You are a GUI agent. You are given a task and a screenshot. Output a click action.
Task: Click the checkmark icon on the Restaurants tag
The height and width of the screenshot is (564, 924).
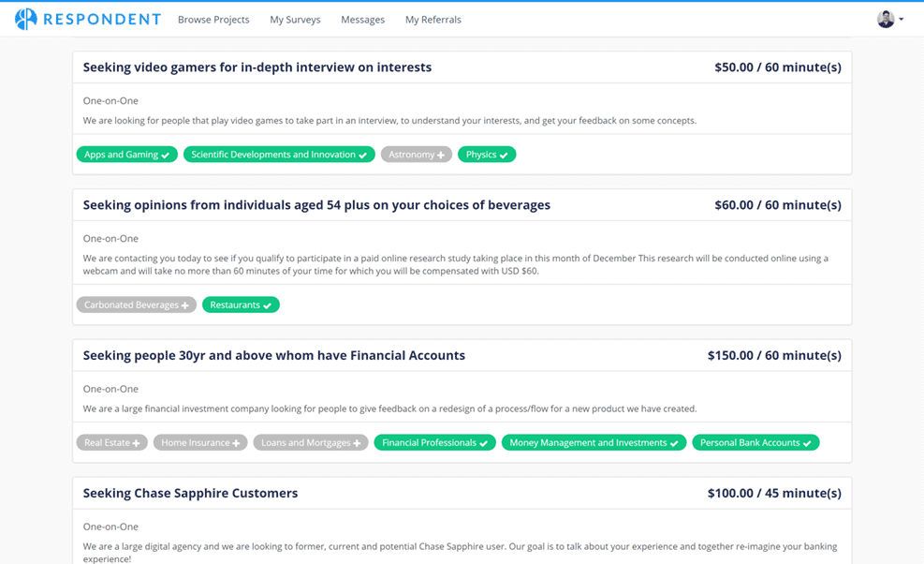coord(268,304)
